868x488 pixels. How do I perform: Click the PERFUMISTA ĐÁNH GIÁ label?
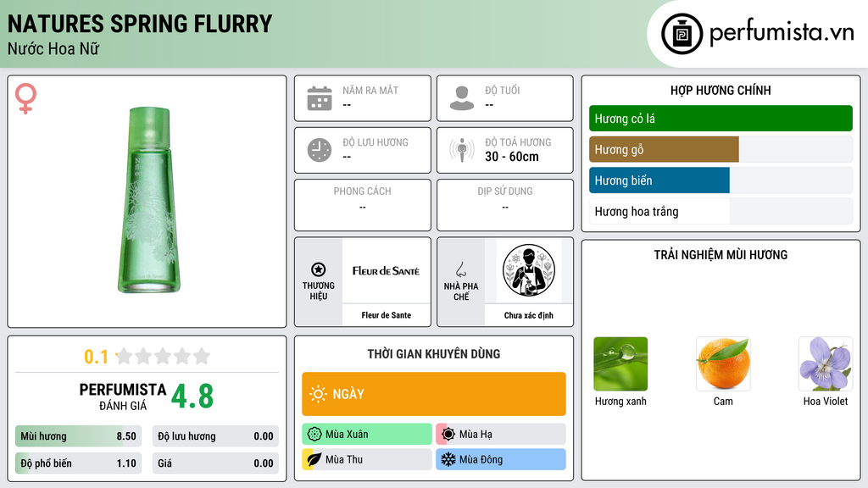point(123,396)
